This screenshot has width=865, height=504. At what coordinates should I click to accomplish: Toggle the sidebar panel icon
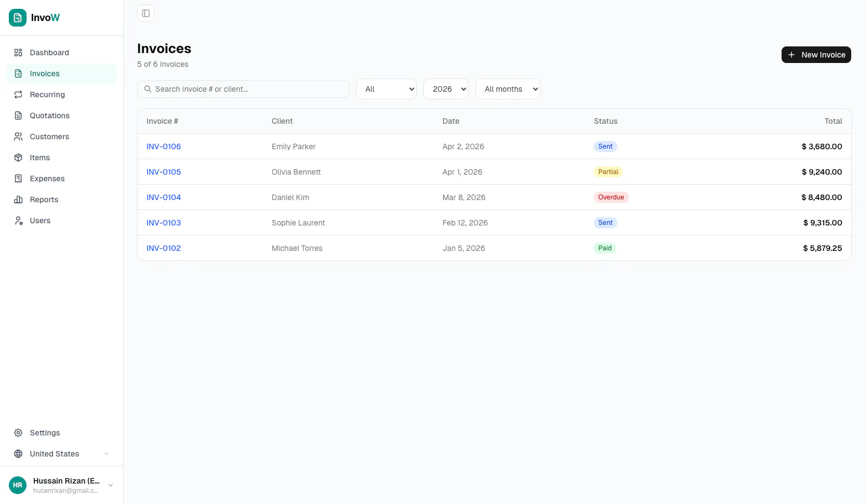pos(146,13)
